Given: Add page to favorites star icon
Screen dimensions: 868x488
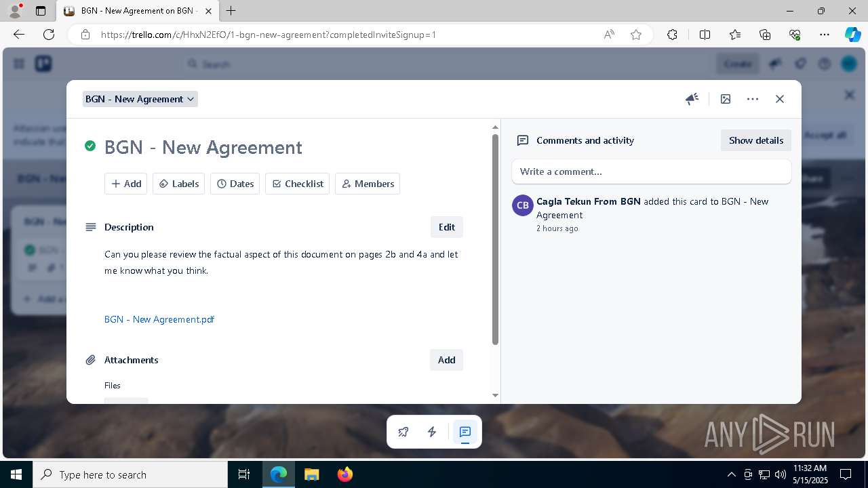Looking at the screenshot, I should [636, 35].
